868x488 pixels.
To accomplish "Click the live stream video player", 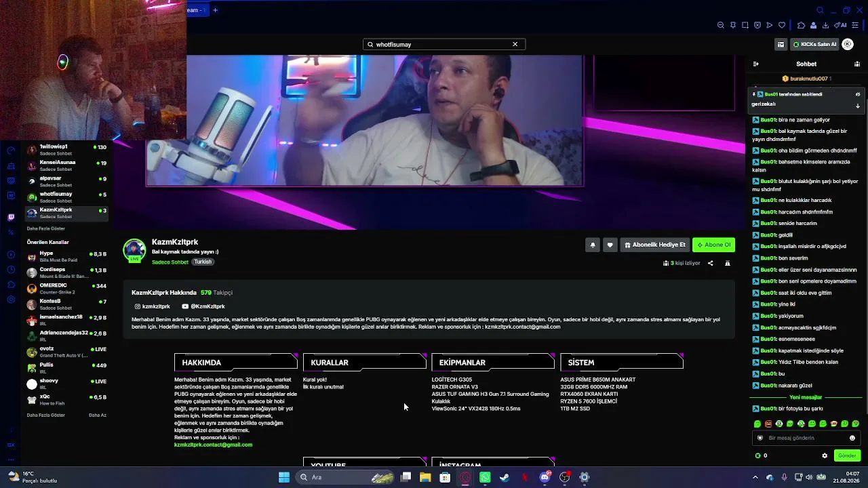I will [x=429, y=142].
